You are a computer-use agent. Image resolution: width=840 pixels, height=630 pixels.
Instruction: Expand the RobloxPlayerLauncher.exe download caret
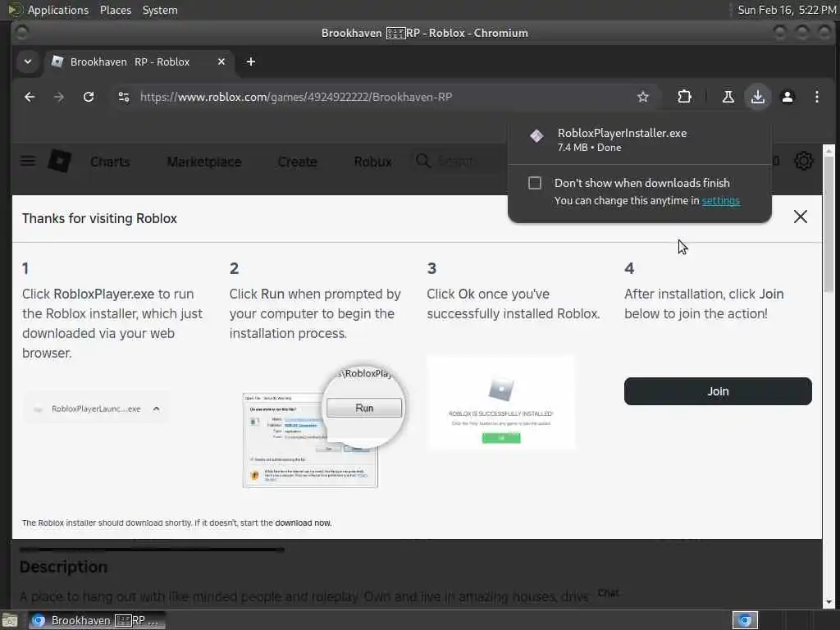[156, 409]
